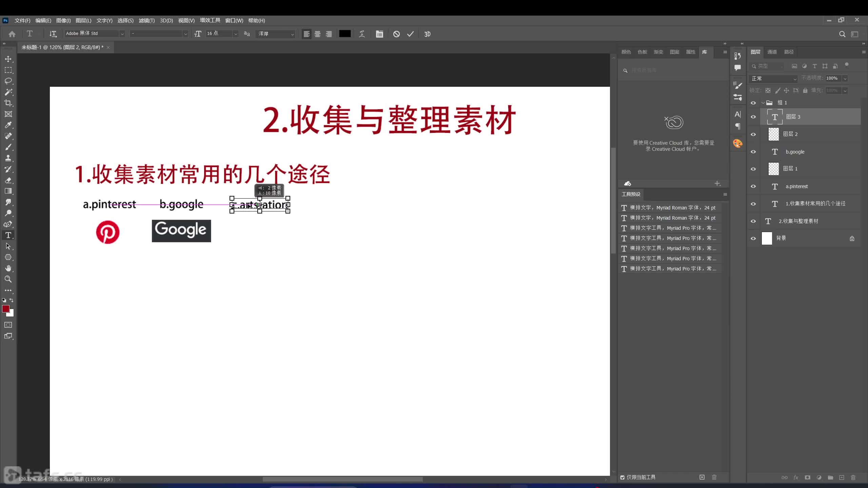Cancel current text edits
868x488 pixels.
click(396, 34)
